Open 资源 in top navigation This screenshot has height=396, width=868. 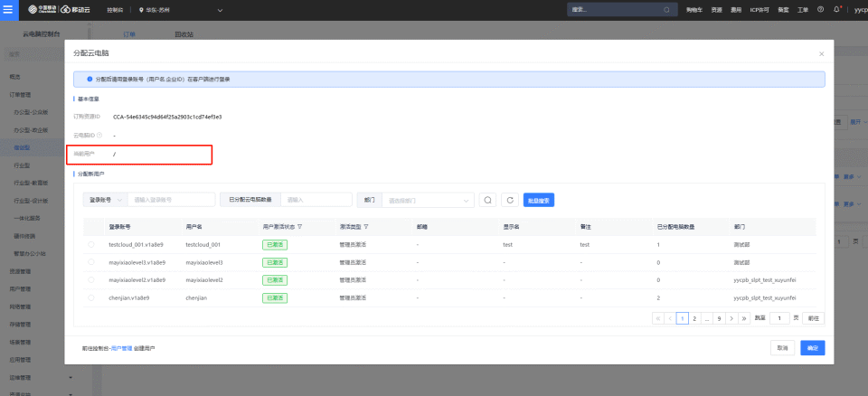pos(717,10)
